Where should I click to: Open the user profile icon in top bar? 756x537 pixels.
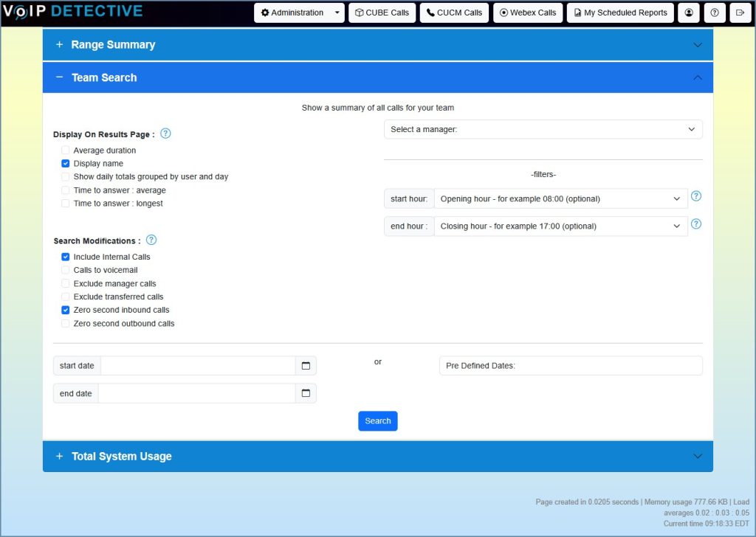pyautogui.click(x=689, y=13)
